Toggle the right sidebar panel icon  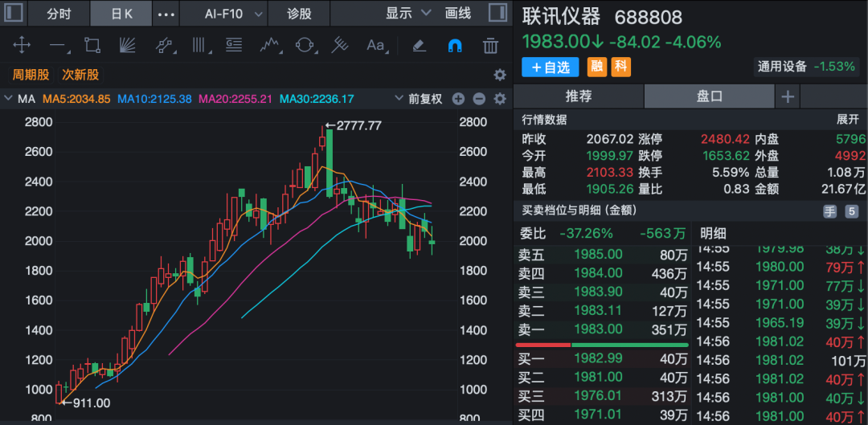(499, 13)
